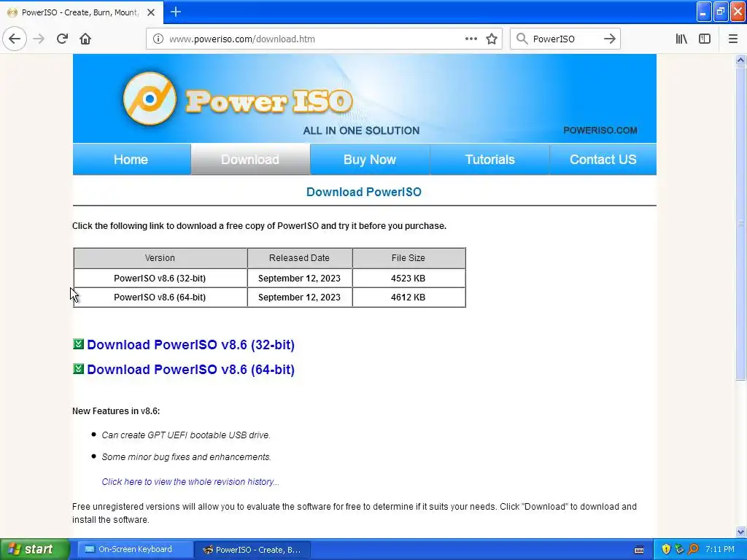Image resolution: width=747 pixels, height=560 pixels.
Task: Open a new browser tab
Action: point(175,12)
